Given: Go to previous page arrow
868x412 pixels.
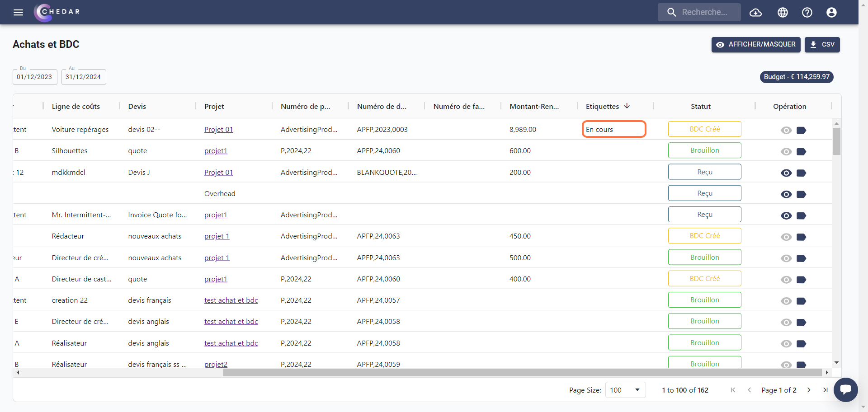Looking at the screenshot, I should coord(749,390).
